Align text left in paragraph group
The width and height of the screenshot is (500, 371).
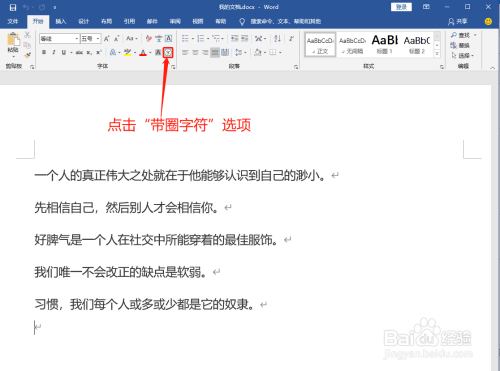point(185,53)
